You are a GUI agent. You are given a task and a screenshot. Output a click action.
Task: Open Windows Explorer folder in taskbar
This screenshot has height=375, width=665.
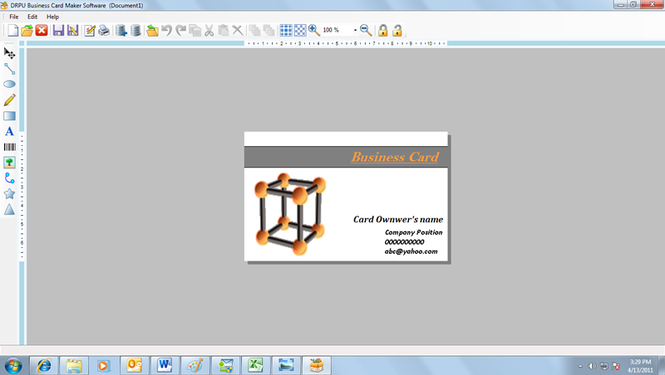(x=74, y=365)
